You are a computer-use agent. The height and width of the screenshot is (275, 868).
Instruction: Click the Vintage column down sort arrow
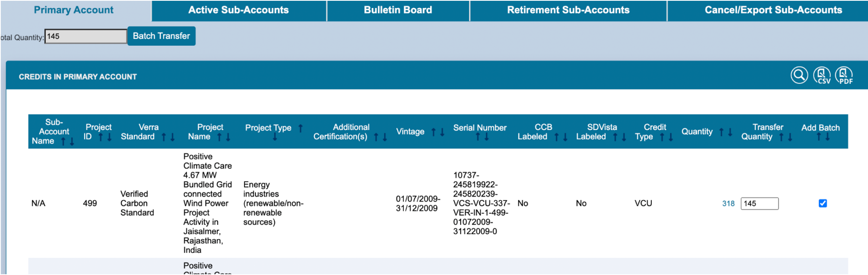(x=442, y=132)
